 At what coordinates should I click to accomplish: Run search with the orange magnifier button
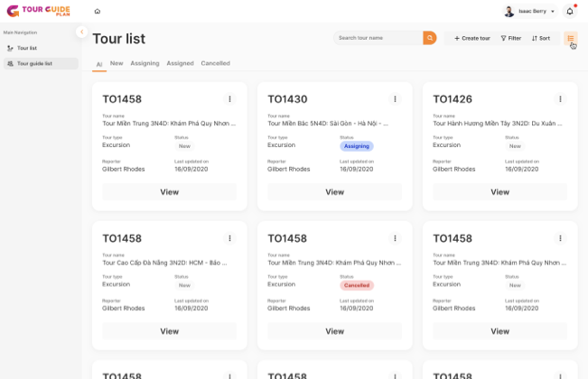point(430,38)
